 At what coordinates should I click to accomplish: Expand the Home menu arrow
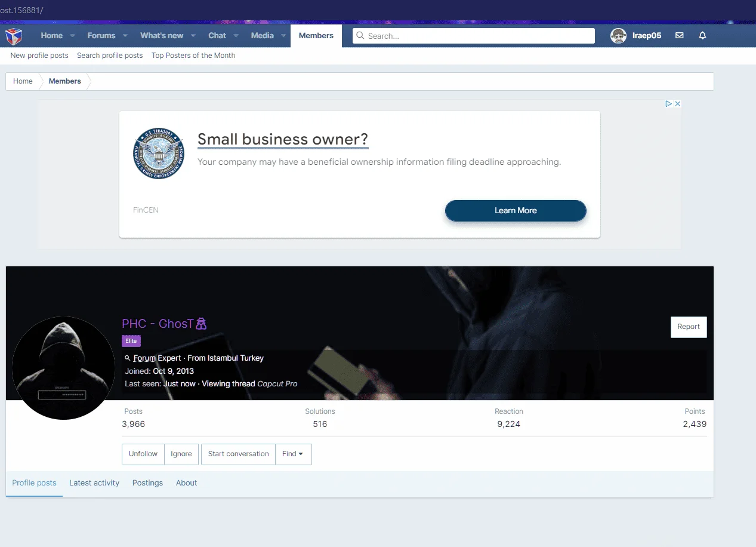point(73,36)
